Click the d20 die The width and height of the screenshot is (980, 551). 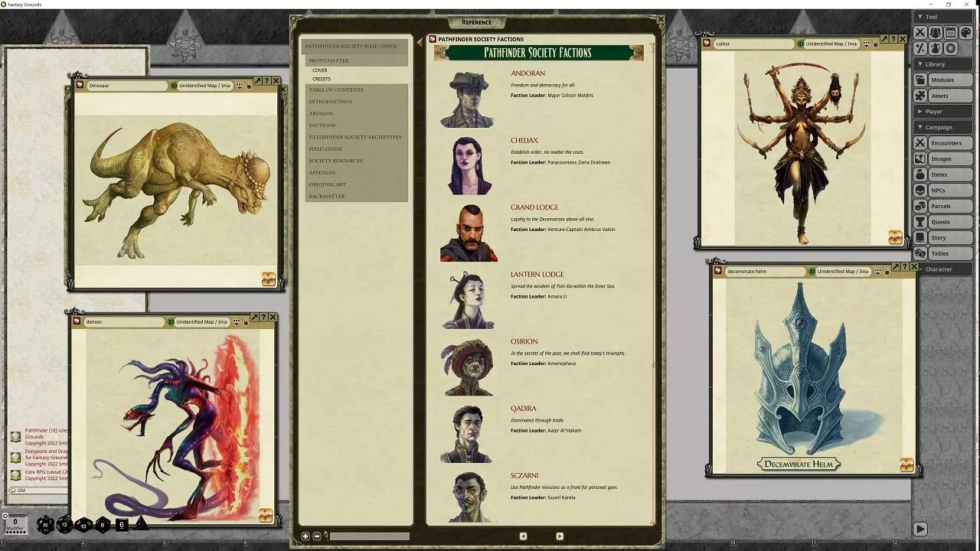(x=46, y=524)
